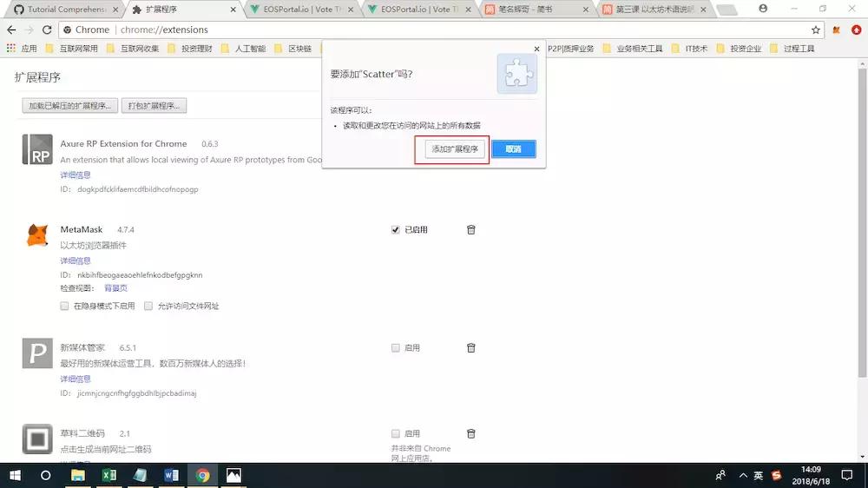Image resolution: width=868 pixels, height=488 pixels.
Task: Open 投资企业 bookmark folder
Action: click(x=739, y=49)
